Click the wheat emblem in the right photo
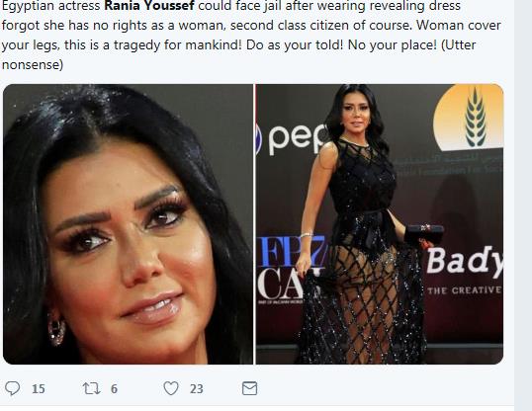 point(476,117)
